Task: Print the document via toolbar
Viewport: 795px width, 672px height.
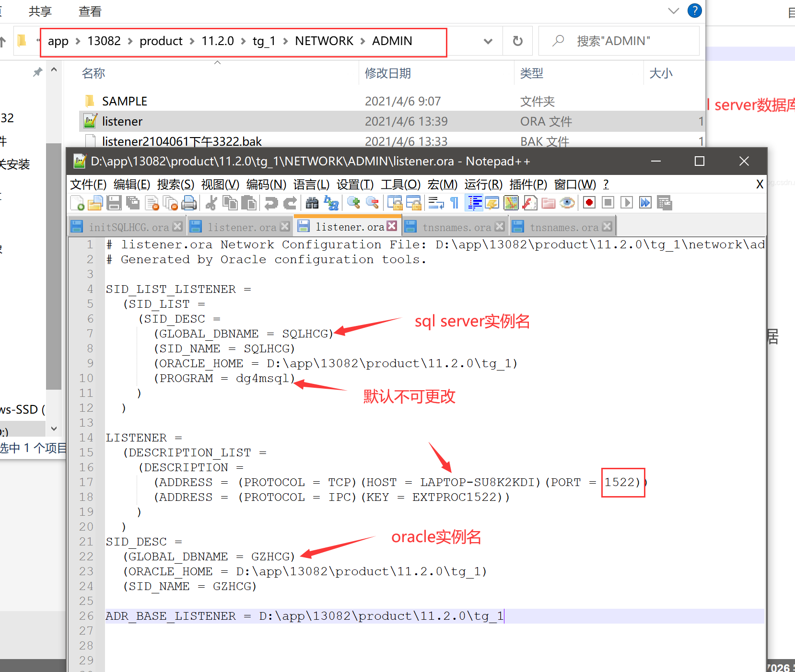Action: [189, 203]
